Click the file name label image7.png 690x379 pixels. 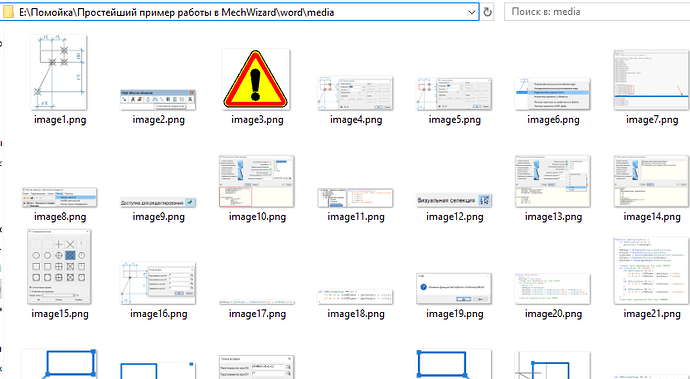[652, 120]
